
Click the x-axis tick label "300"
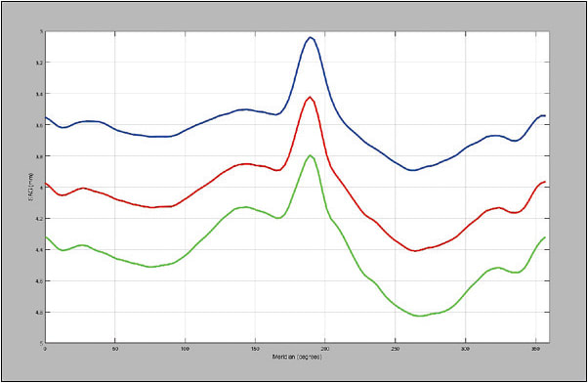click(x=465, y=349)
